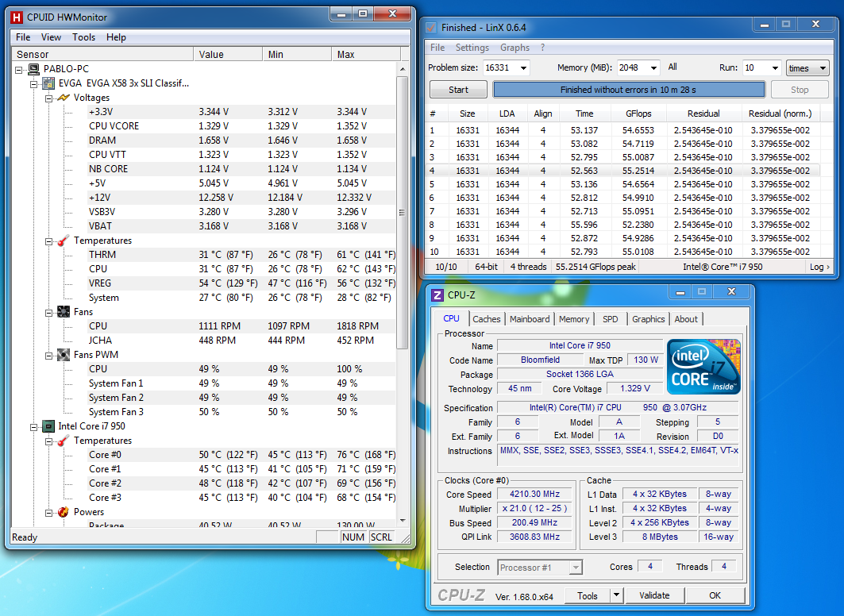Click the Intel Core i7 inside logo
Image resolution: width=844 pixels, height=616 pixels.
point(703,367)
